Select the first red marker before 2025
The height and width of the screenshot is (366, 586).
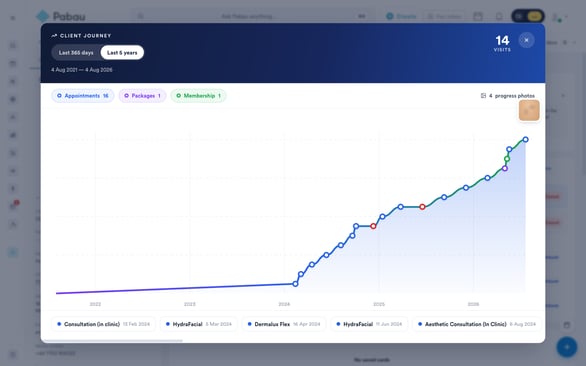[x=373, y=226]
